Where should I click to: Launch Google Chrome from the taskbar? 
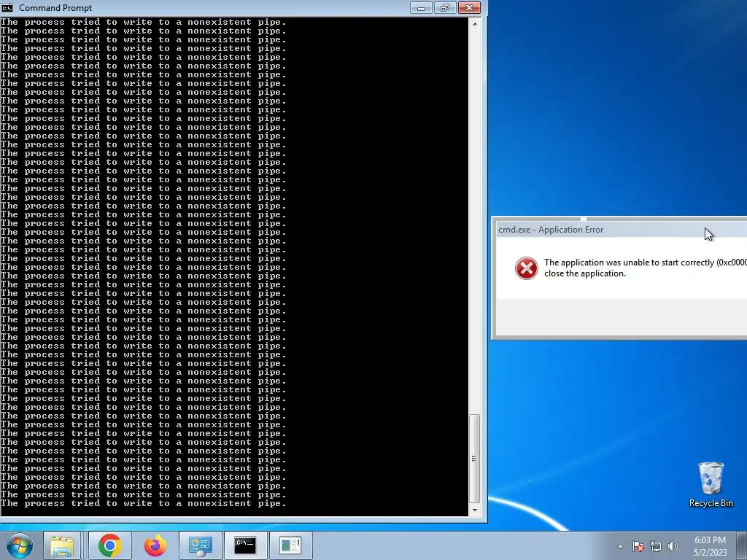[x=109, y=545]
